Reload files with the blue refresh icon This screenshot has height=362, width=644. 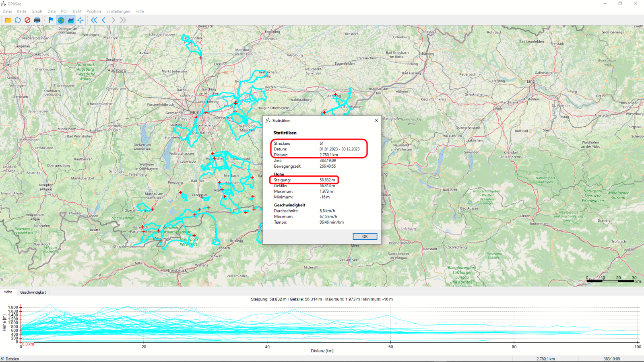(18, 20)
